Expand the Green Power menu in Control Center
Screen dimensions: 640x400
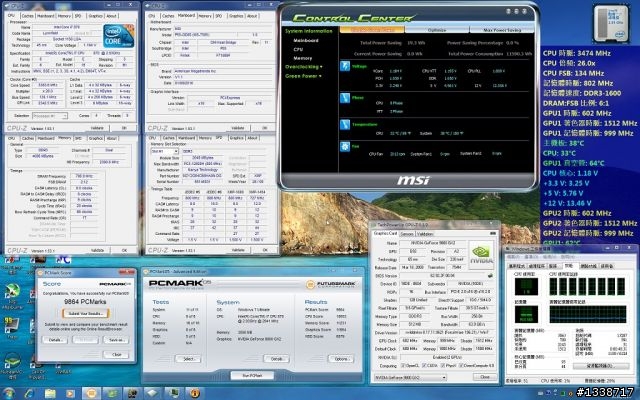coord(303,76)
